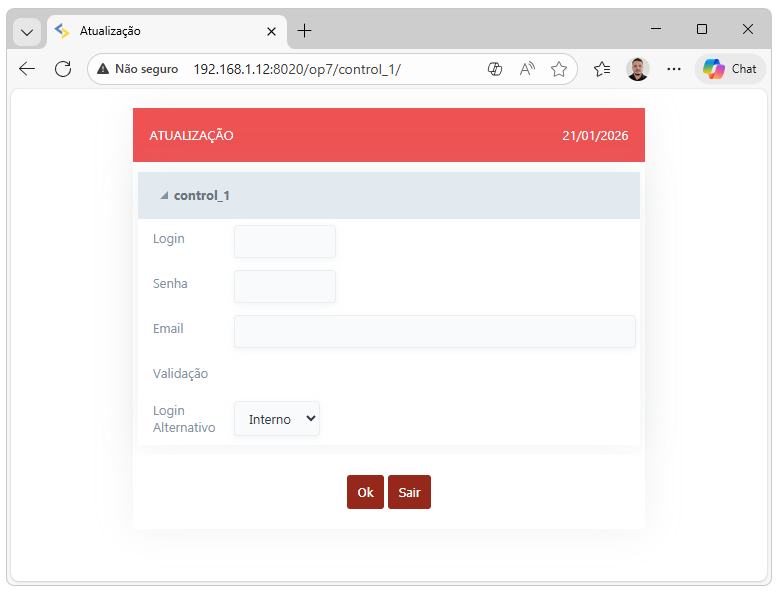Close the Atualização tab
The width and height of the screenshot is (781, 596).
click(x=271, y=32)
